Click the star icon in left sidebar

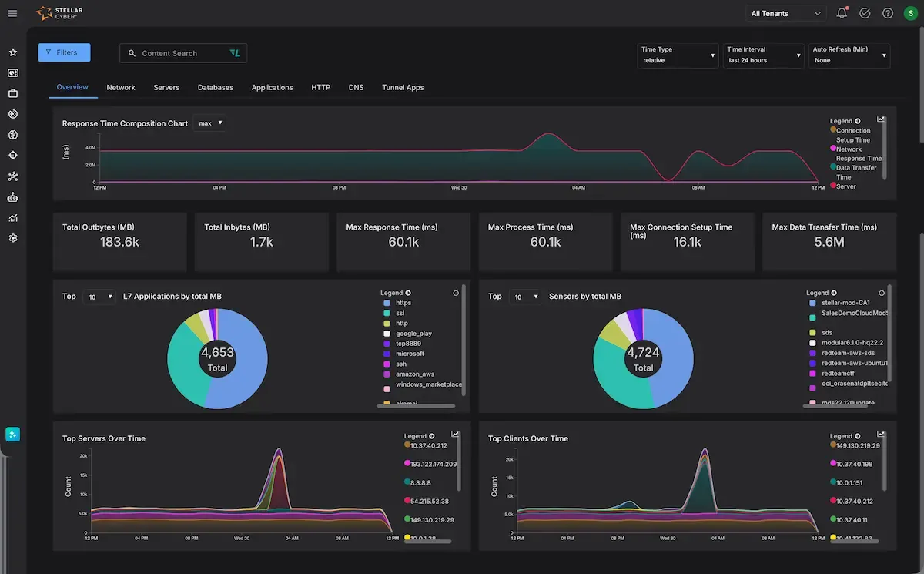(13, 52)
